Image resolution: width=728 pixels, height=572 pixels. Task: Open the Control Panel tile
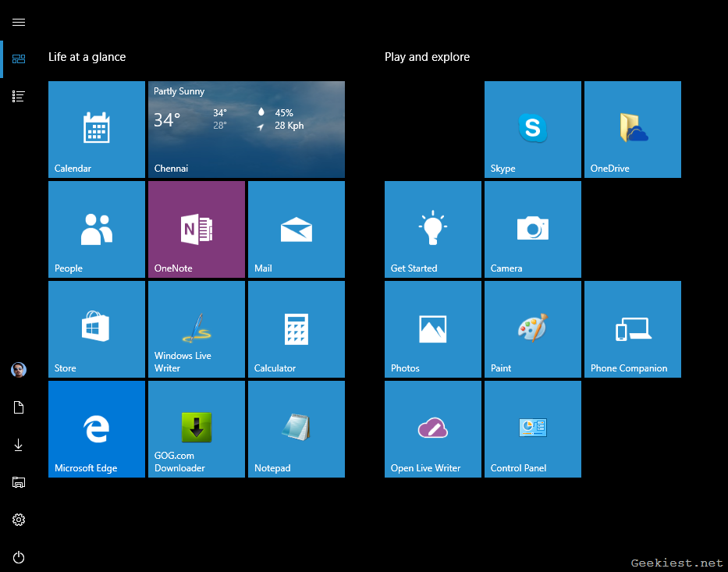pyautogui.click(x=533, y=429)
